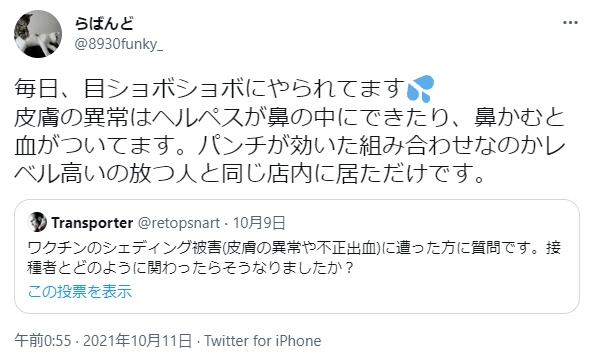
Task: Open the Twitter for iPhone source link
Action: click(263, 341)
